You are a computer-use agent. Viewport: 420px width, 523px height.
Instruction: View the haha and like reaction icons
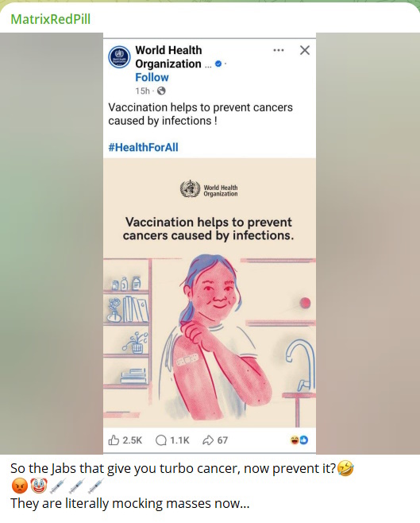click(299, 440)
